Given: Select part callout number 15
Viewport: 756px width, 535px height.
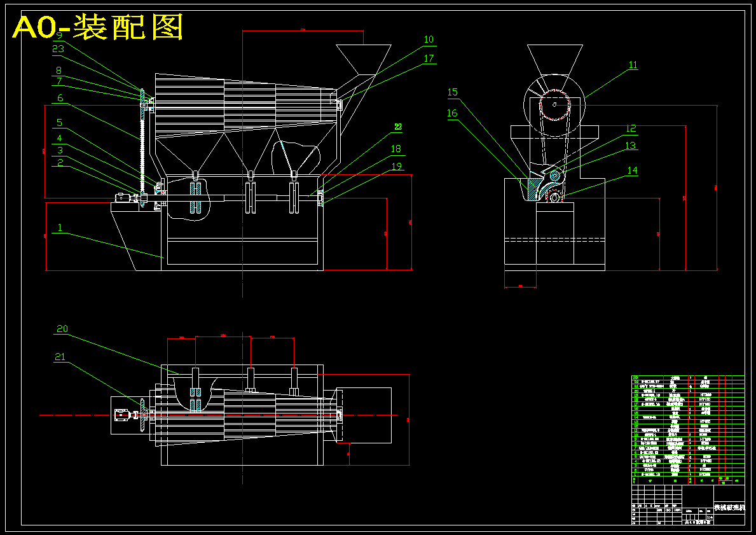Looking at the screenshot, I should (452, 92).
